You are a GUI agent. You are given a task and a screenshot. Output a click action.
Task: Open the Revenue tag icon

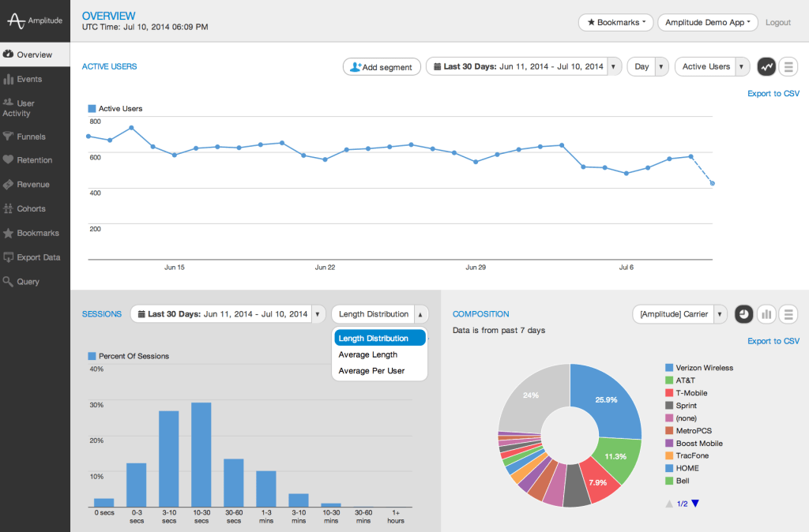click(x=9, y=185)
